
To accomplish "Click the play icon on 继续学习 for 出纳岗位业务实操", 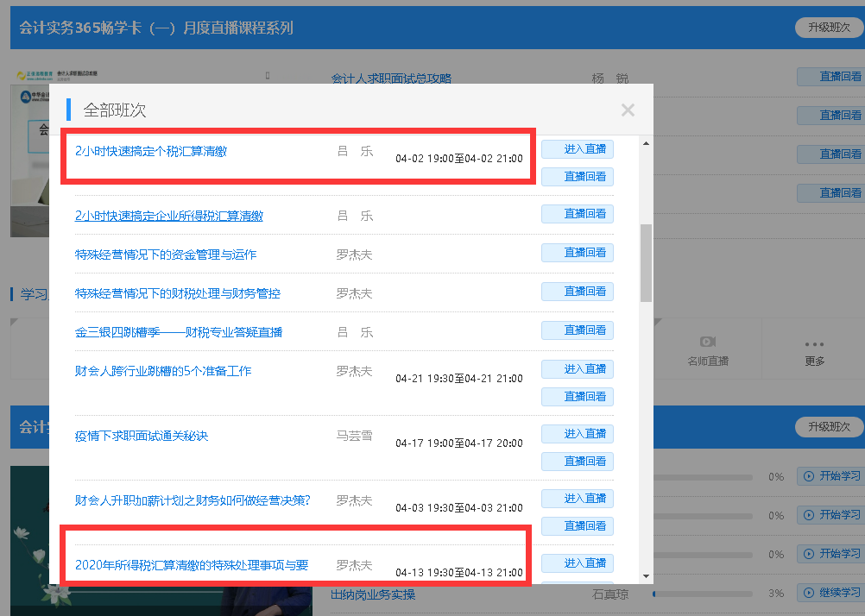I will coord(810,593).
